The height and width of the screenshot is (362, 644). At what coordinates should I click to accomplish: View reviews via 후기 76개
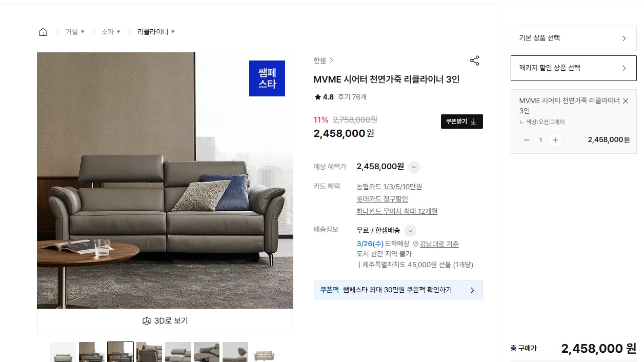pos(352,97)
